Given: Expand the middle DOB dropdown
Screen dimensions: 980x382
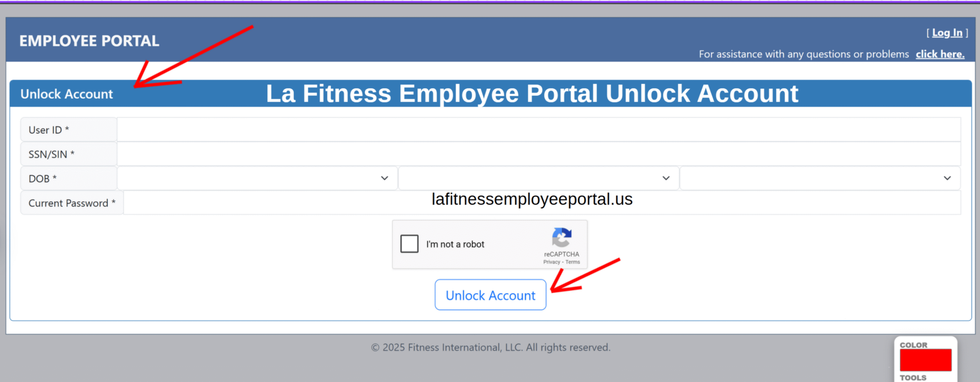Looking at the screenshot, I should click(x=539, y=178).
